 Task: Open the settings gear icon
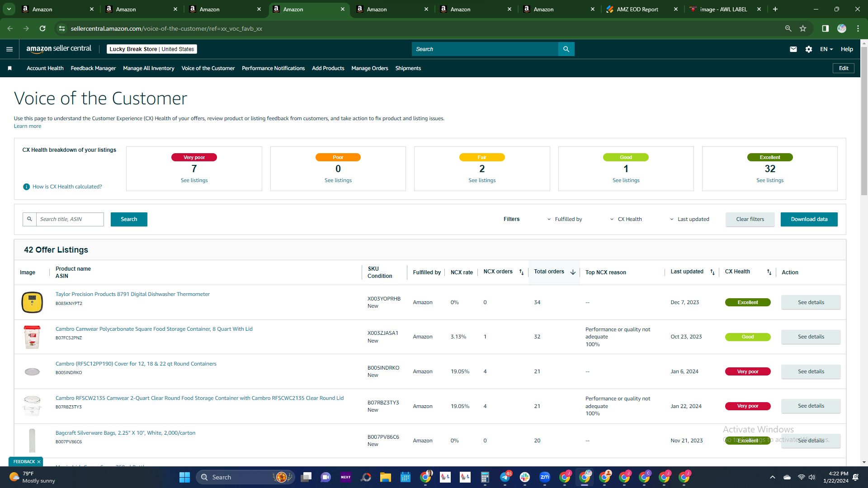(809, 49)
